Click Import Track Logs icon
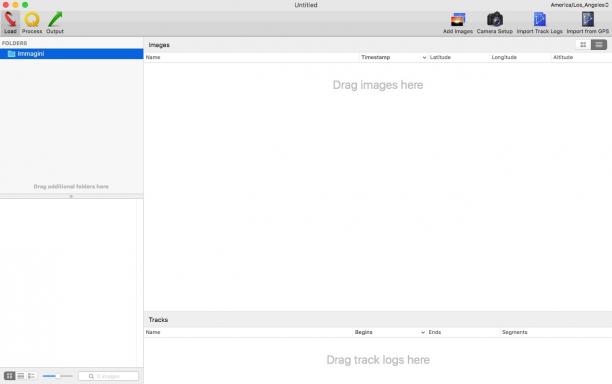 click(x=539, y=23)
